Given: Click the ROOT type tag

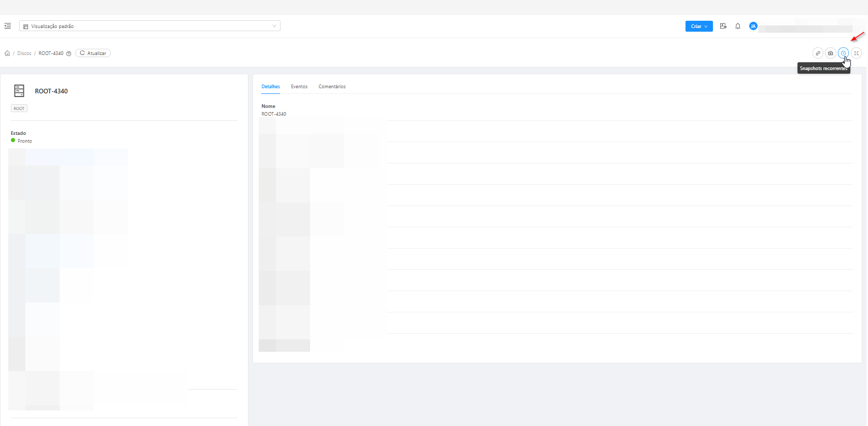Looking at the screenshot, I should click(19, 108).
